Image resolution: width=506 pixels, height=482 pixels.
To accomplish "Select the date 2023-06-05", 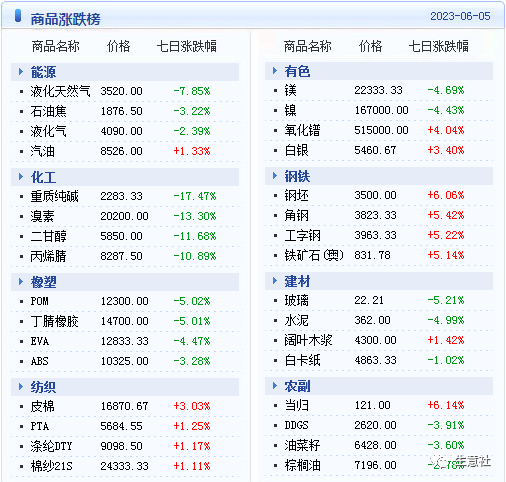I will tap(460, 16).
